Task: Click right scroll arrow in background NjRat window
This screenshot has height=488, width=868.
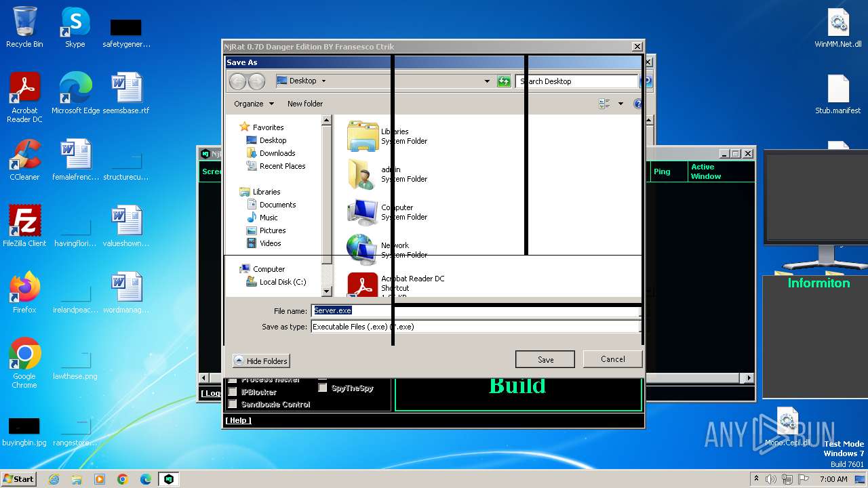Action: pos(749,378)
